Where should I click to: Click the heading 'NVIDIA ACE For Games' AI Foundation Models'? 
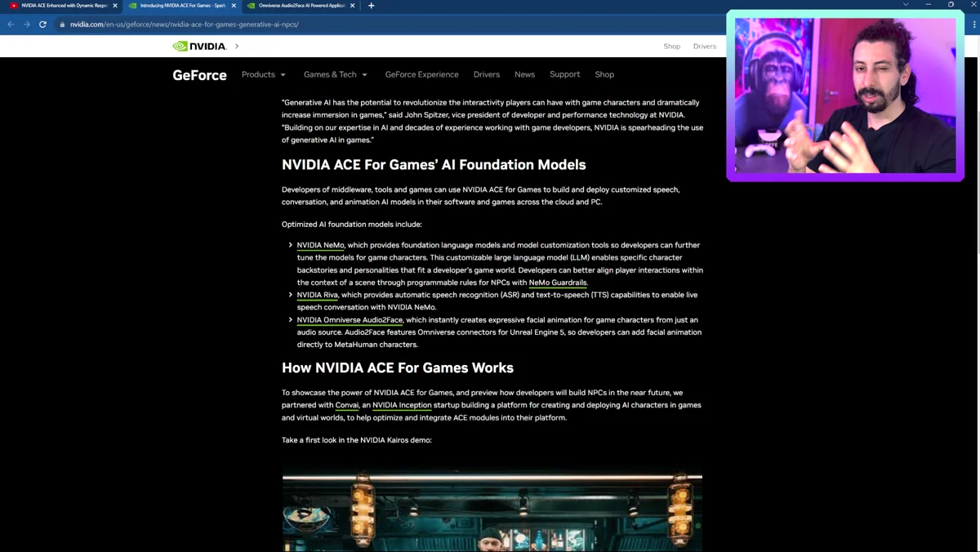[434, 164]
